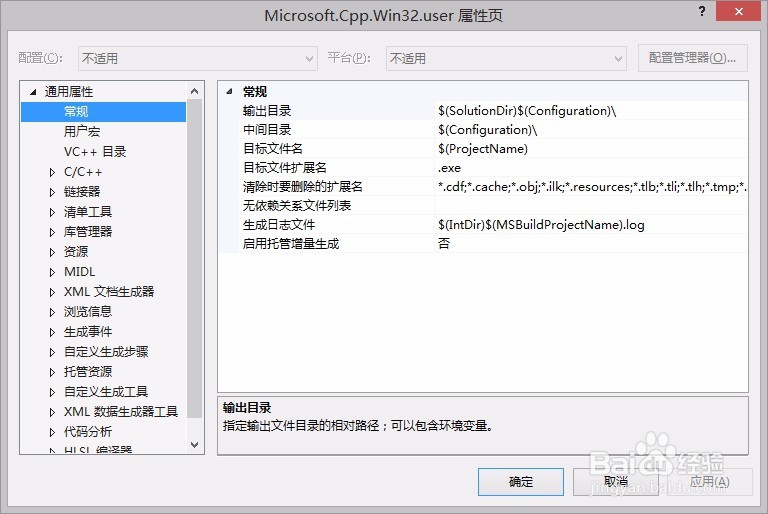Select the XML 文档生成器 tree item

point(109,292)
